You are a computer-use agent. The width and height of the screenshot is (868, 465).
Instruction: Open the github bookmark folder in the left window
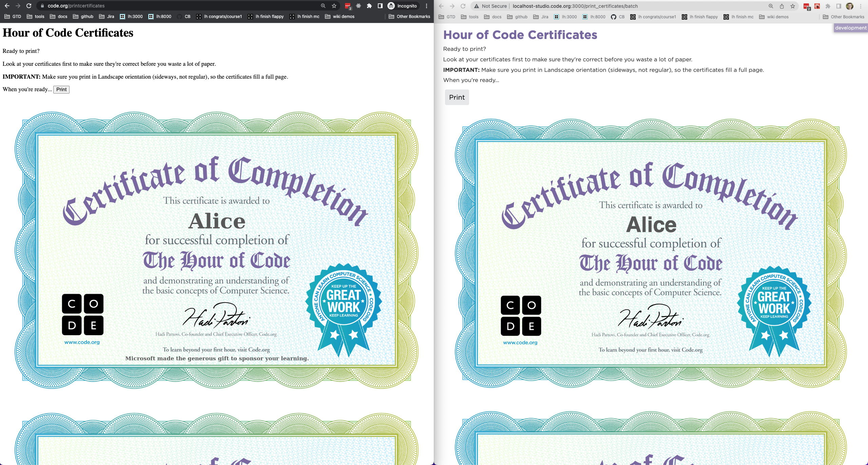click(83, 16)
